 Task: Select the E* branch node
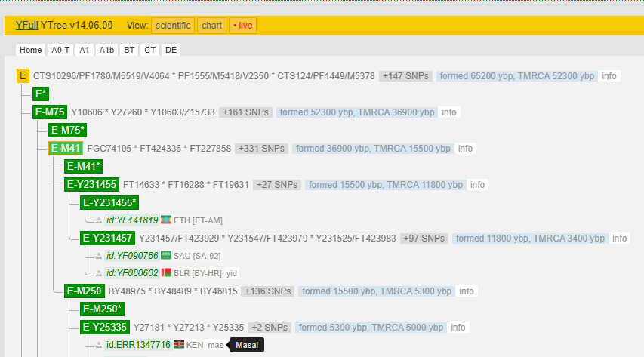41,94
